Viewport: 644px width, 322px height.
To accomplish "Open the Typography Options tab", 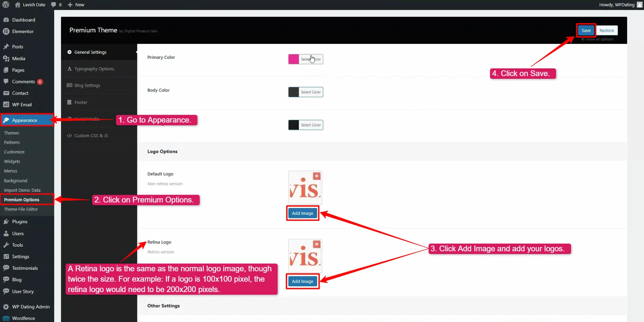I will tap(94, 69).
